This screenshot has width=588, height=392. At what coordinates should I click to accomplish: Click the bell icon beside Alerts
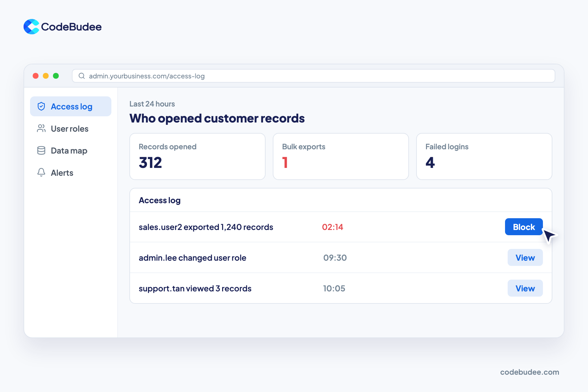[41, 172]
